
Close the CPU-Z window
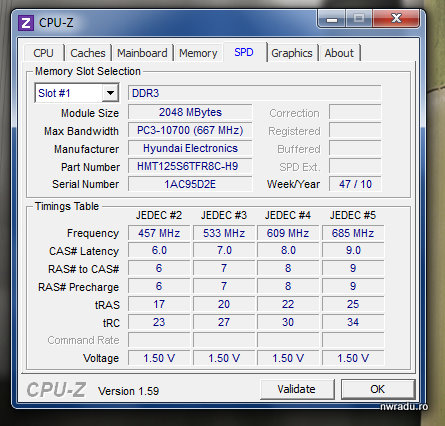(x=396, y=19)
